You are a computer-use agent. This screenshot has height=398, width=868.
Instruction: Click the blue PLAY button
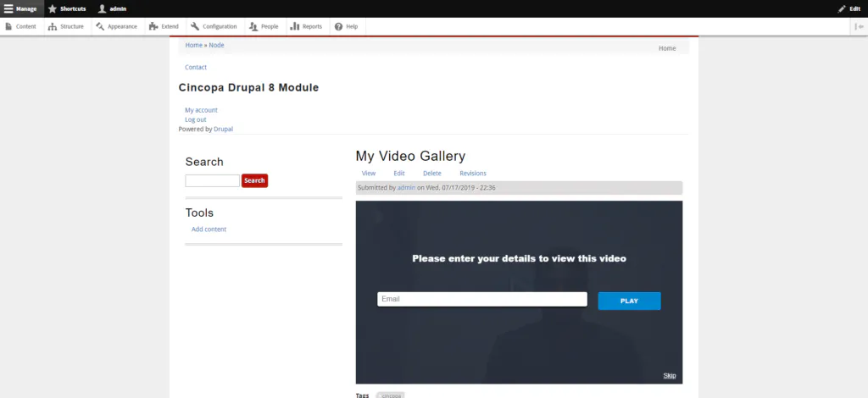pos(630,301)
